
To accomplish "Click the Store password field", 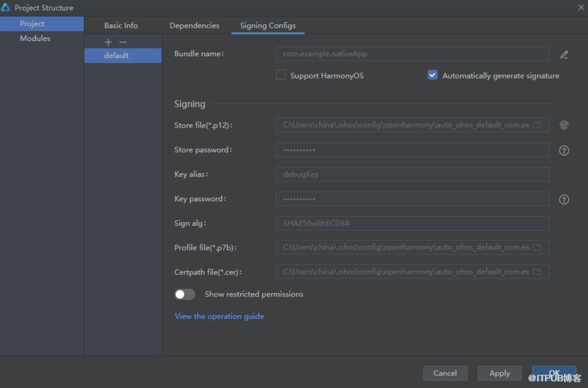I will click(x=412, y=150).
